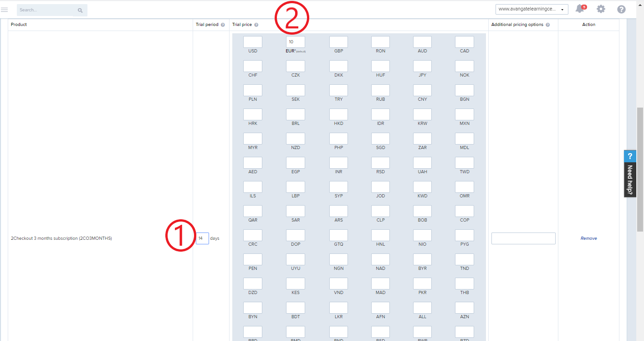Click the MXN trial price field
This screenshot has width=644, height=341.
coord(465,114)
